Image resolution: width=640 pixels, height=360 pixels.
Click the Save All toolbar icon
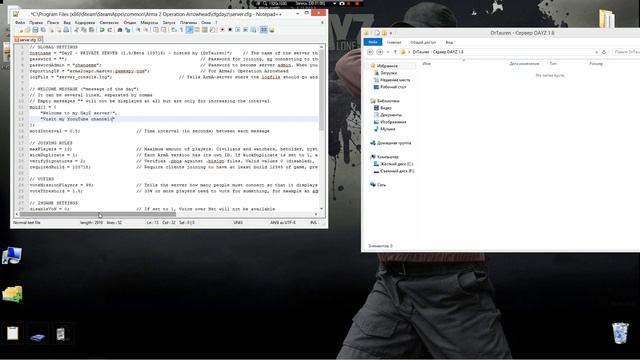pyautogui.click(x=43, y=30)
